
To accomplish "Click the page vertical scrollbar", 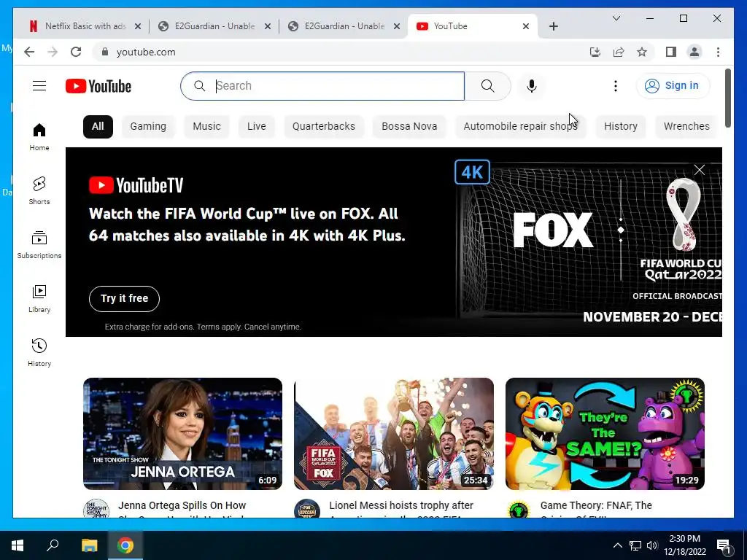I will click(x=728, y=98).
